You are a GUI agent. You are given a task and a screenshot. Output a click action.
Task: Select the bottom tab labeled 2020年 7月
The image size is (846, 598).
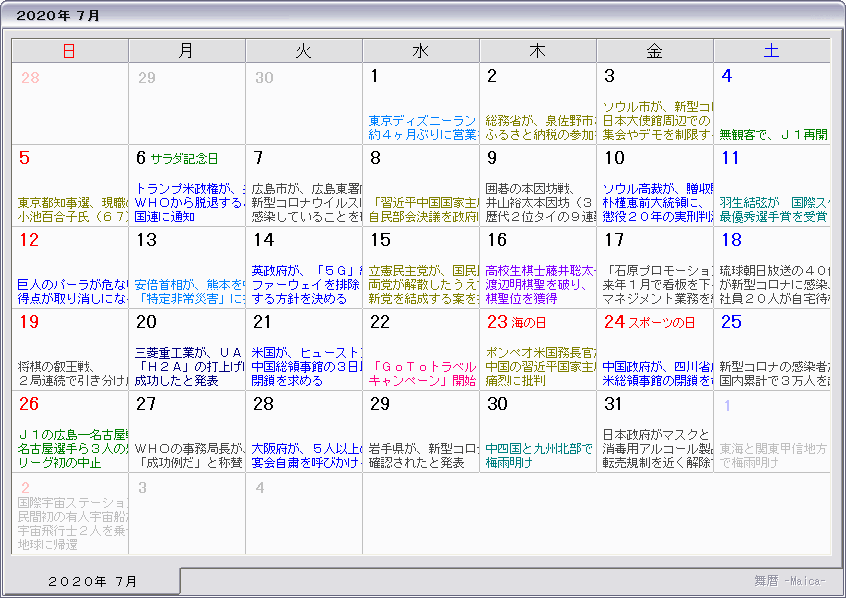click(x=93, y=581)
